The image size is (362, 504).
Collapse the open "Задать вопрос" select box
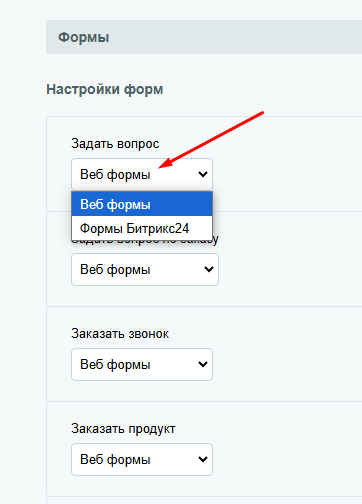[142, 174]
